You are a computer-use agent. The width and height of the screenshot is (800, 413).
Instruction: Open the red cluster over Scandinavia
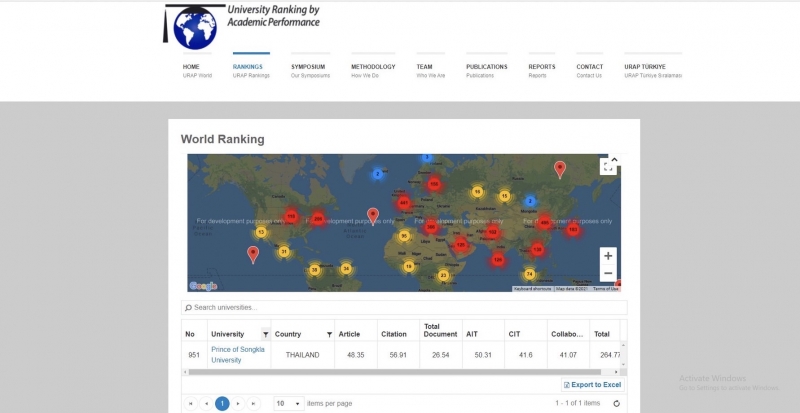click(x=434, y=184)
